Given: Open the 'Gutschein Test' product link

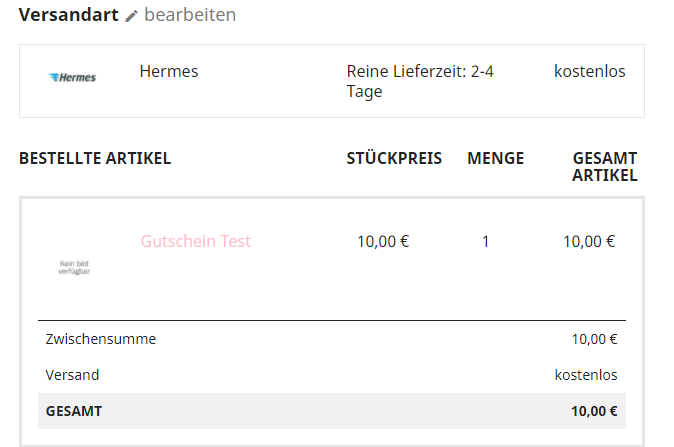Looking at the screenshot, I should tap(195, 241).
